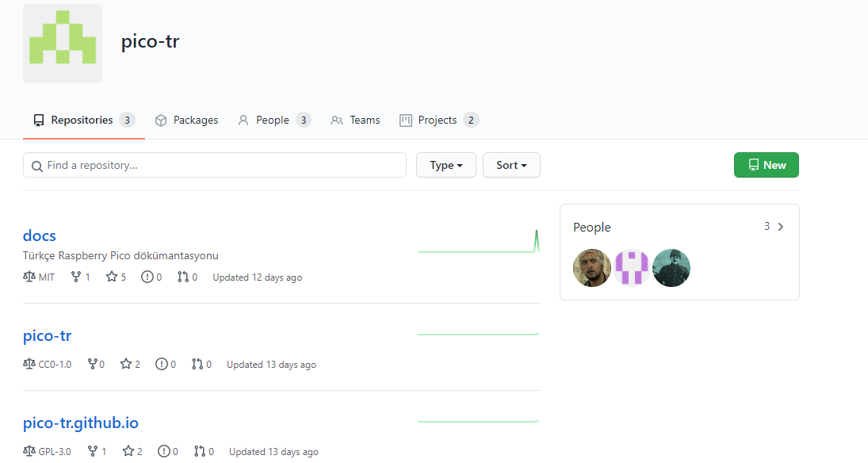Open the People tab
The height and width of the screenshot is (463, 868).
[x=274, y=121]
